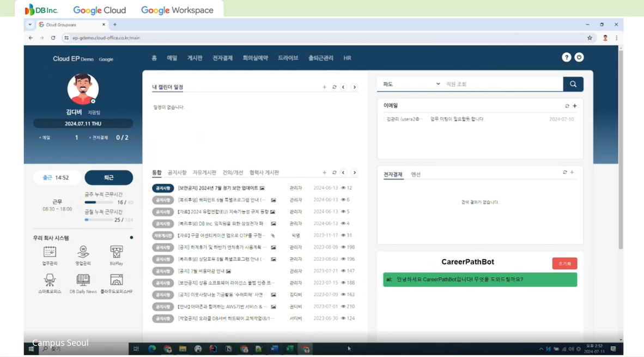Open 회의실예약 in the top navigation
This screenshot has width=644, height=357.
tap(255, 58)
